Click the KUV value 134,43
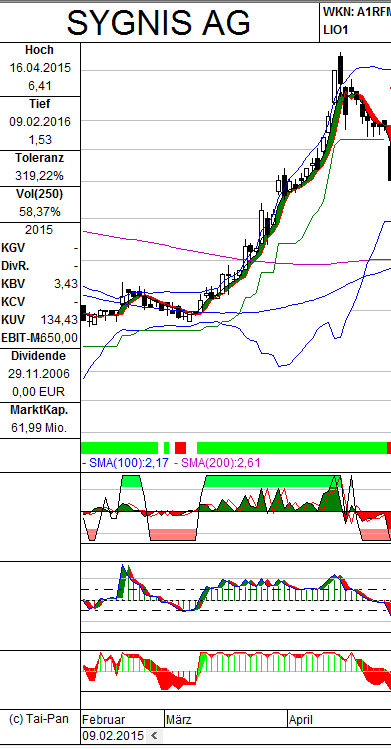 [60, 320]
